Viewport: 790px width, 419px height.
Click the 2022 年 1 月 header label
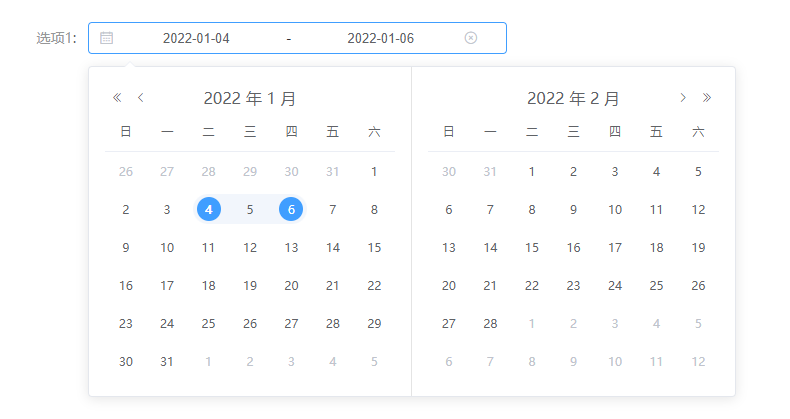coord(250,98)
